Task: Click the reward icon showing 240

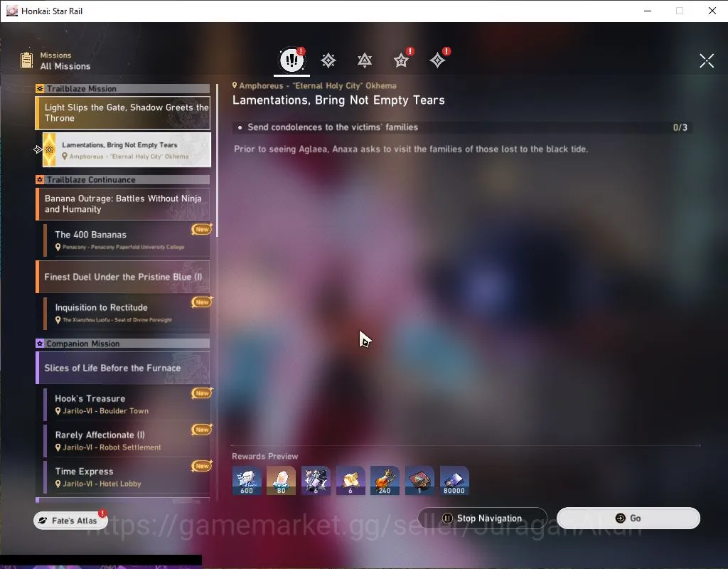Action: [x=385, y=481]
